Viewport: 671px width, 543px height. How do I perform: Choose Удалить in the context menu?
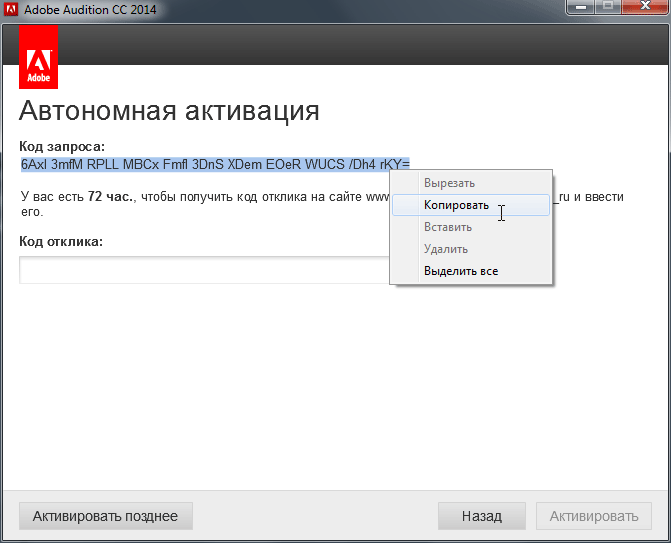(x=471, y=249)
